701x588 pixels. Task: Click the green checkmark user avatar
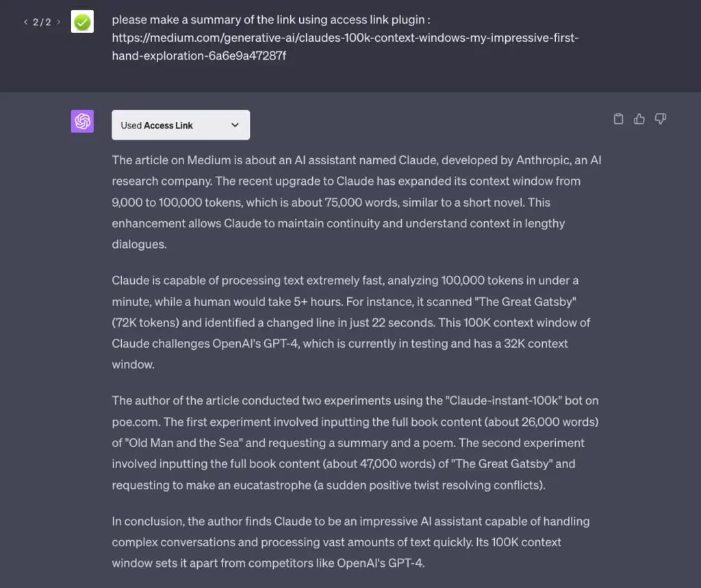click(x=82, y=22)
